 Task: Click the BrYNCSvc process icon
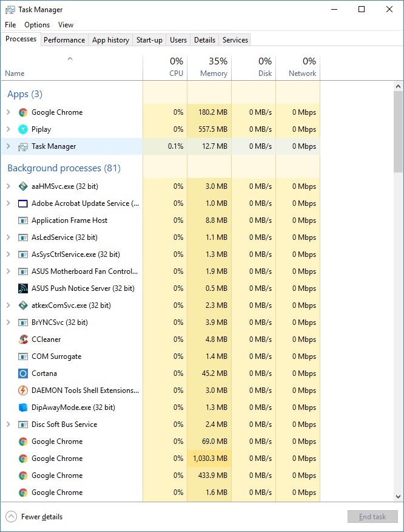pyautogui.click(x=22, y=322)
